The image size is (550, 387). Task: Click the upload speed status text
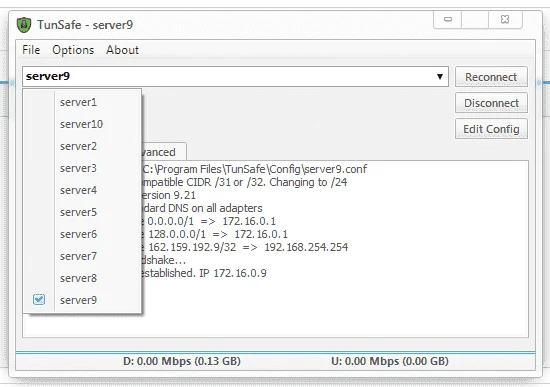[x=390, y=361]
